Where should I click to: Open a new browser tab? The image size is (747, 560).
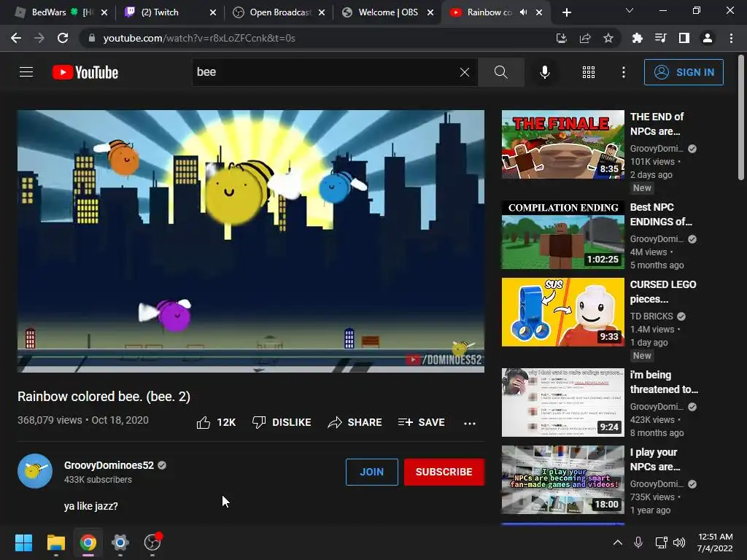[x=566, y=12]
